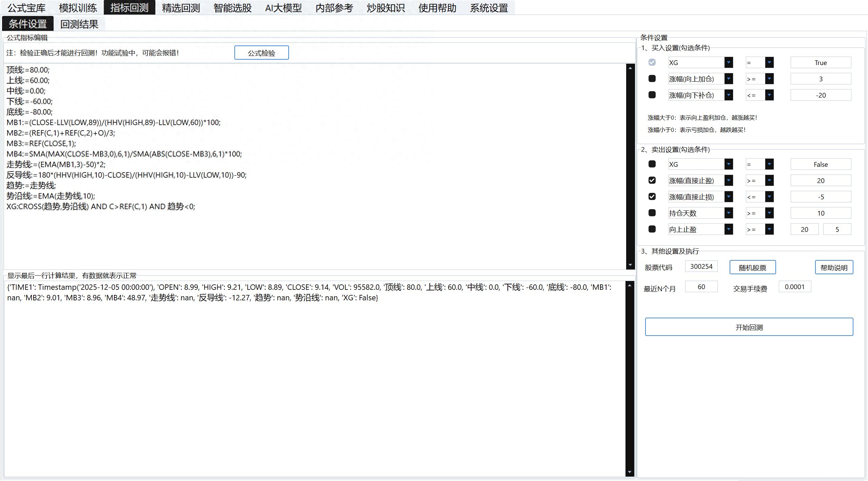Select the 条件设置 sub-tab
The image size is (868, 481).
(28, 24)
